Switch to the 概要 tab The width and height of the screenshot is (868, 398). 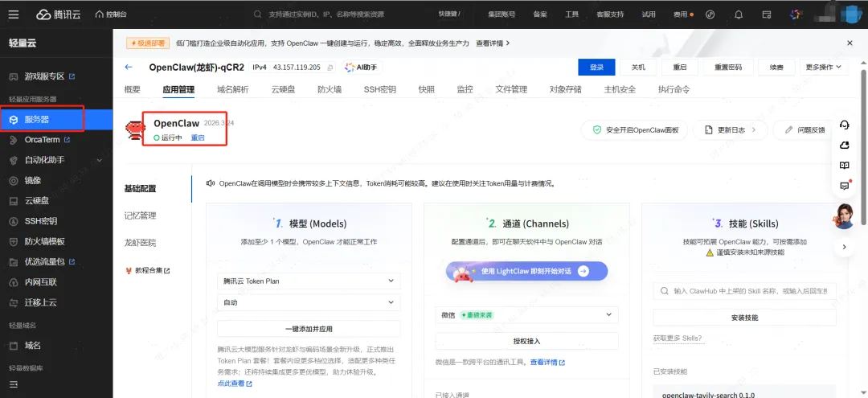[x=133, y=89]
